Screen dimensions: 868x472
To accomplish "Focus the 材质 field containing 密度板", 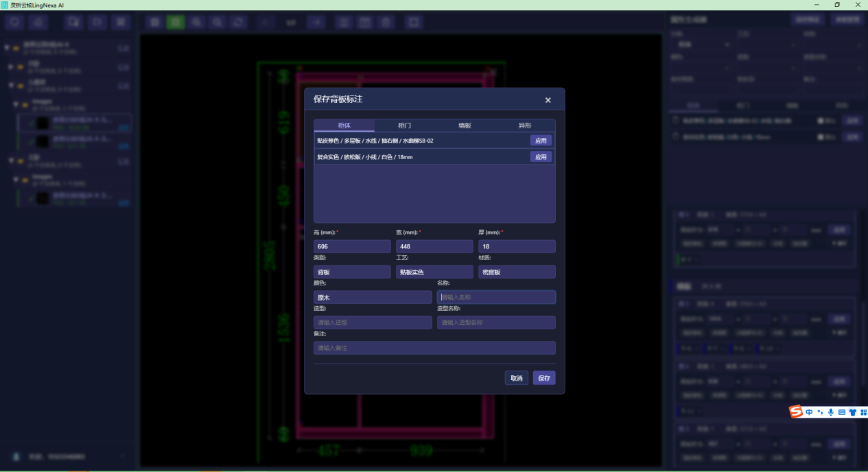I will click(x=517, y=272).
